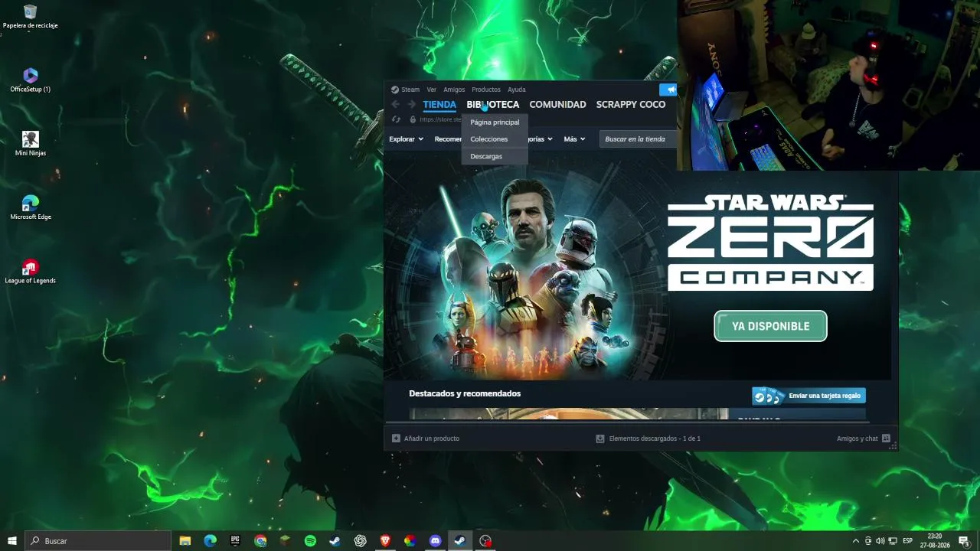Go forward with Steam's forward arrow
The height and width of the screenshot is (551, 980).
click(411, 104)
